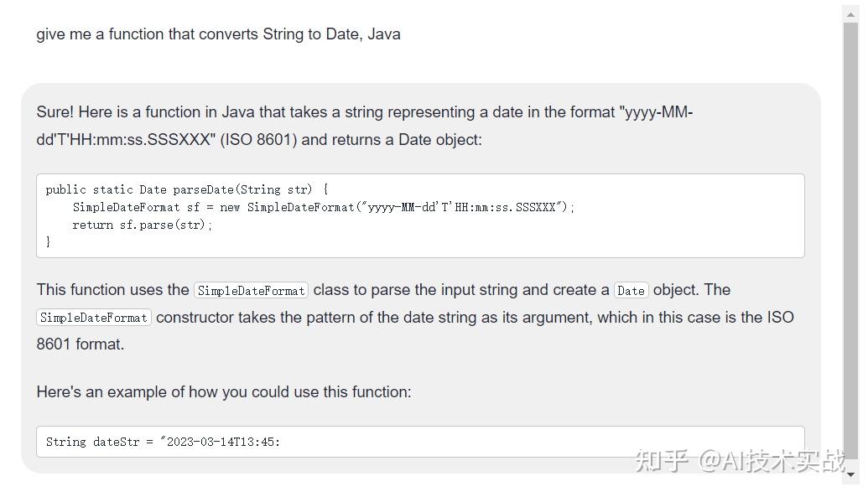Click the user prompt about String to Date
Screen dimensions: 868x497
(x=218, y=34)
